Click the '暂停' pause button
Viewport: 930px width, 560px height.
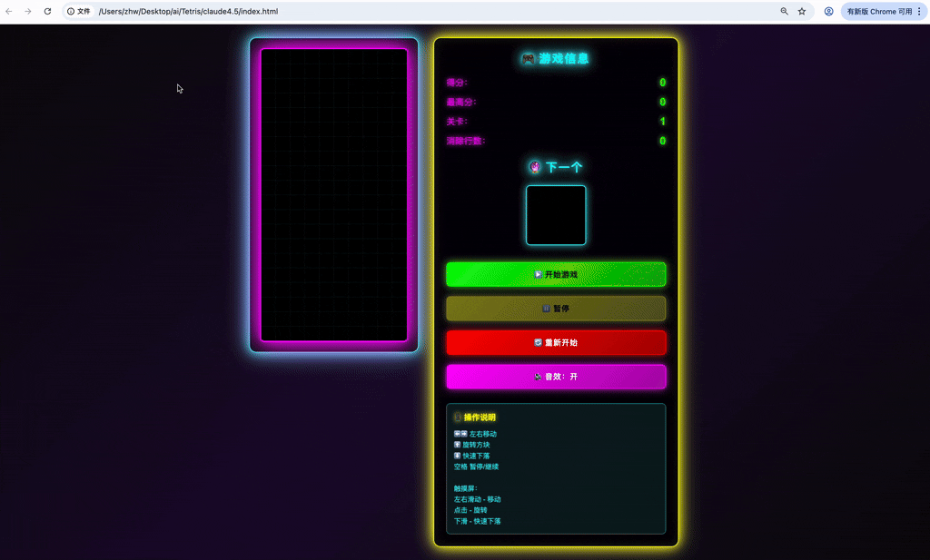pyautogui.click(x=556, y=309)
